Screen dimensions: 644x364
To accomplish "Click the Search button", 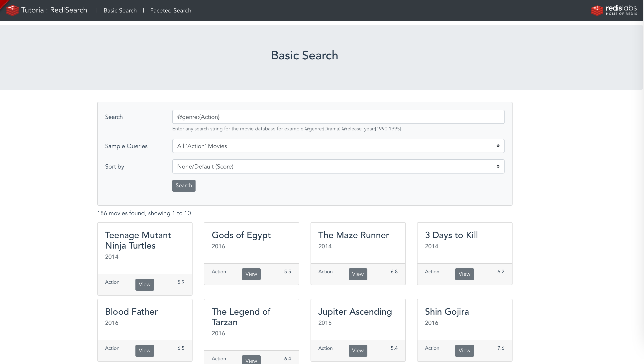I will pyautogui.click(x=184, y=185).
